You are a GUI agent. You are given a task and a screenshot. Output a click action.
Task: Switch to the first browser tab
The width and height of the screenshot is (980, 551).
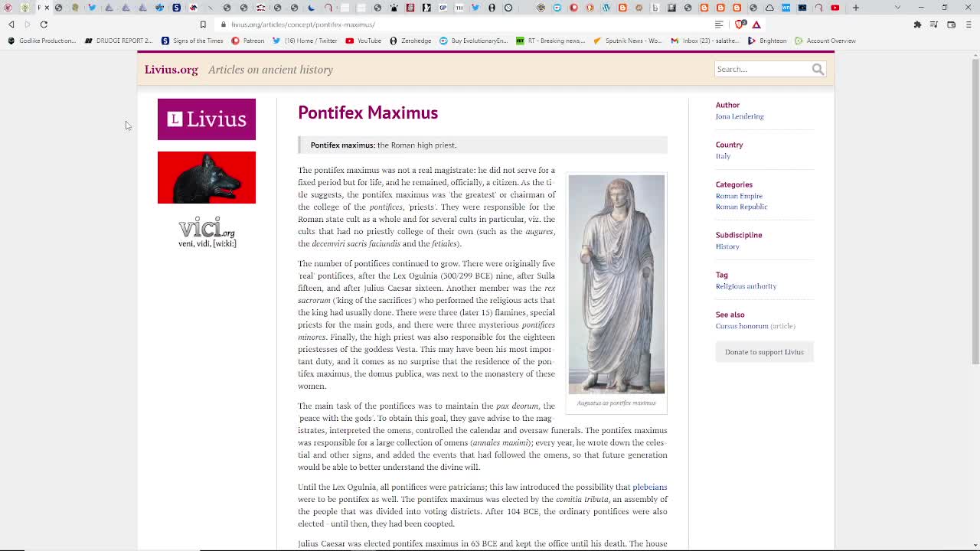[8, 8]
